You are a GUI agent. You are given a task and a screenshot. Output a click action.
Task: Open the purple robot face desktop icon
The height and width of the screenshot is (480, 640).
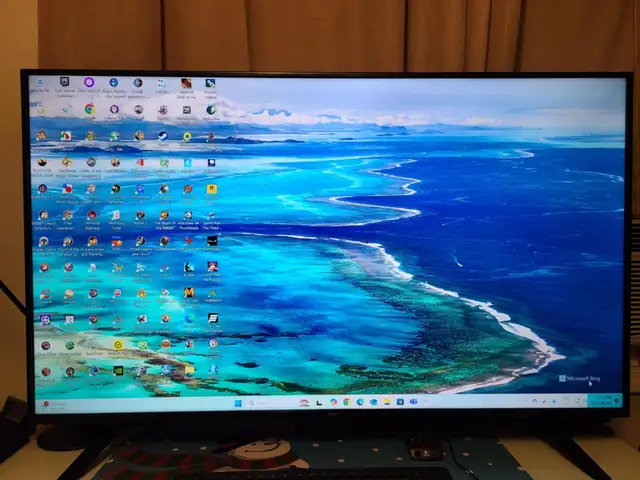click(45, 320)
